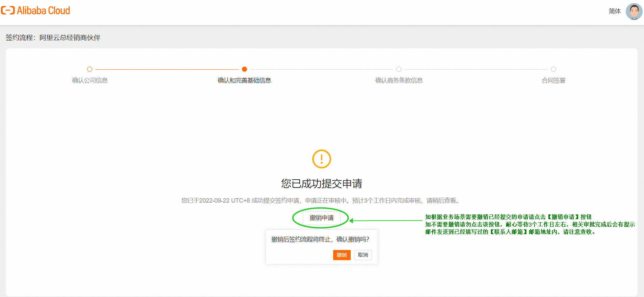Select the 确认公司信息 step circle

[x=90, y=69]
